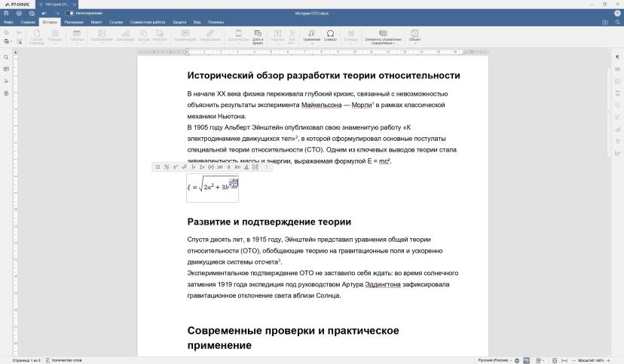Click the copy icon in ribbon
The image size is (624, 364).
[6, 32]
